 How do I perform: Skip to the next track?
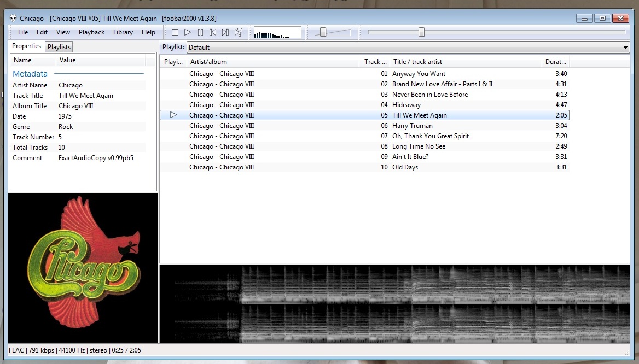(x=225, y=32)
